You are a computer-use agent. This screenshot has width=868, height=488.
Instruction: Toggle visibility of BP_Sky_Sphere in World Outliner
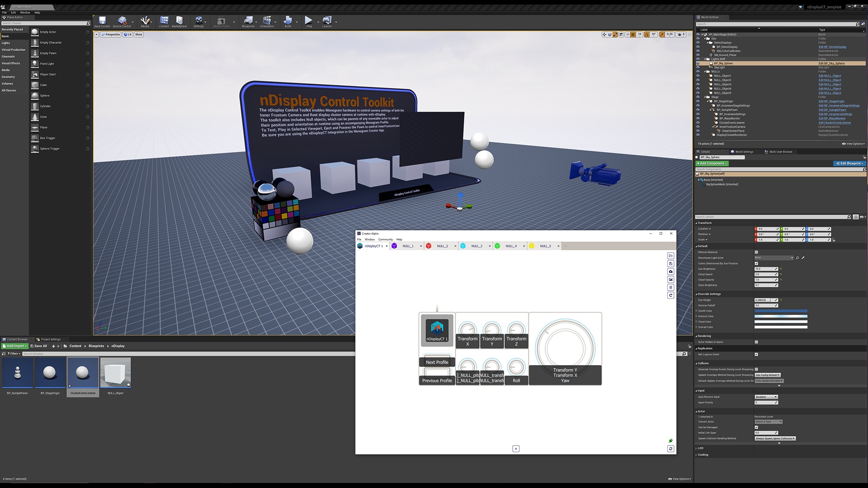(698, 63)
